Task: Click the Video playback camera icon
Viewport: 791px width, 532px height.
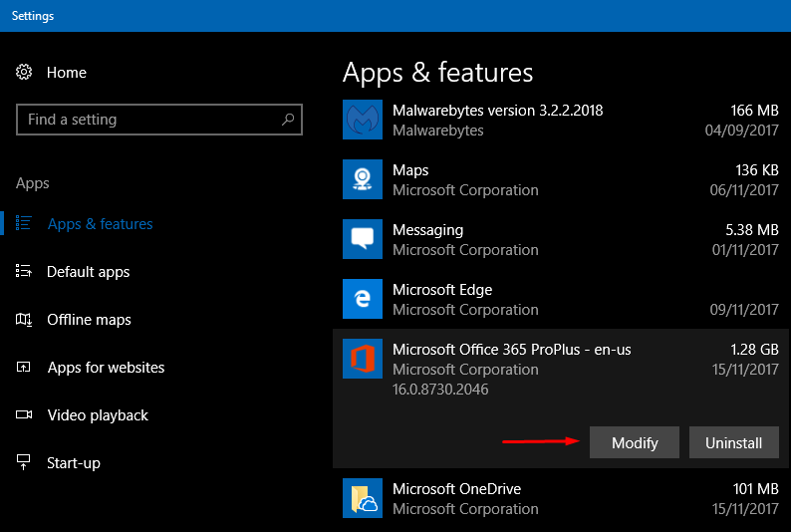Action: pyautogui.click(x=24, y=414)
